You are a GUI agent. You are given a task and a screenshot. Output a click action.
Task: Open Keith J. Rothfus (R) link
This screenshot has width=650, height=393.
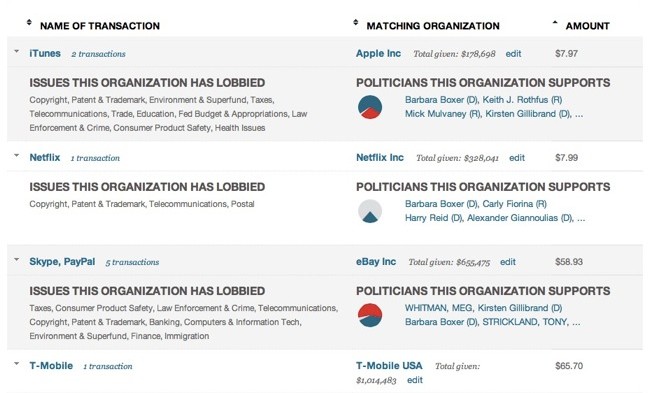point(522,100)
